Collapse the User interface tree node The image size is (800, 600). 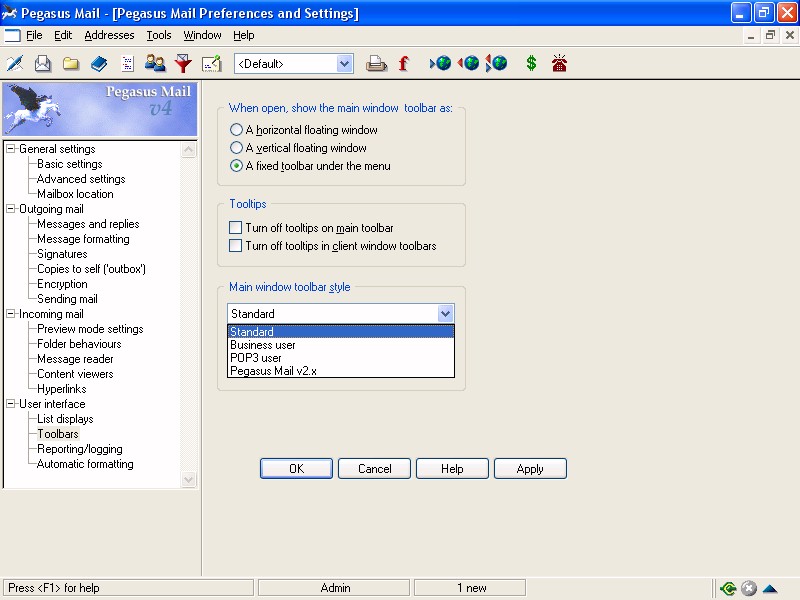(x=11, y=404)
